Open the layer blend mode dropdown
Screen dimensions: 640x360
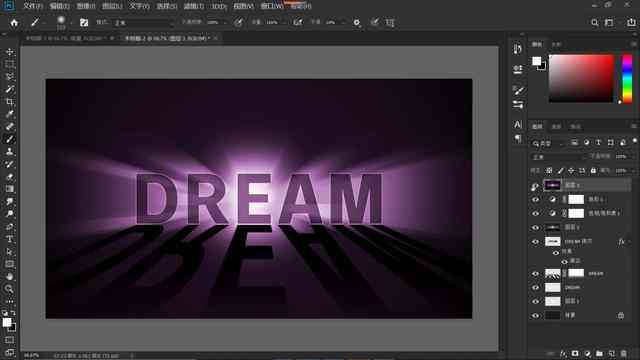(x=558, y=157)
